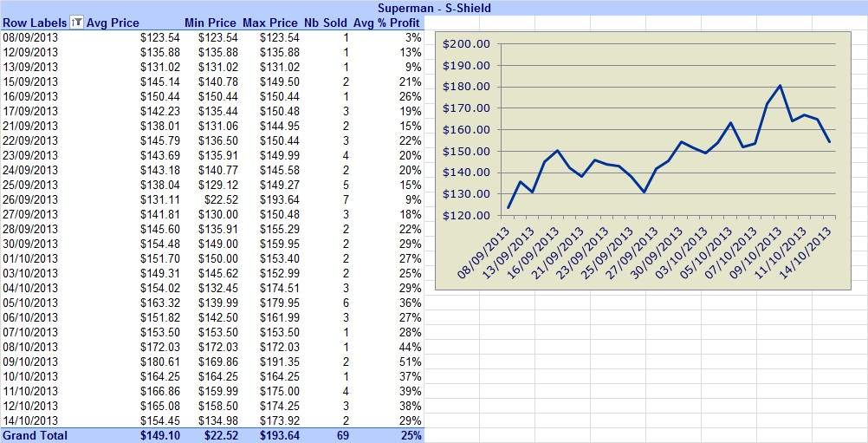
Task: Click the 69 total sold cell
Action: (343, 435)
